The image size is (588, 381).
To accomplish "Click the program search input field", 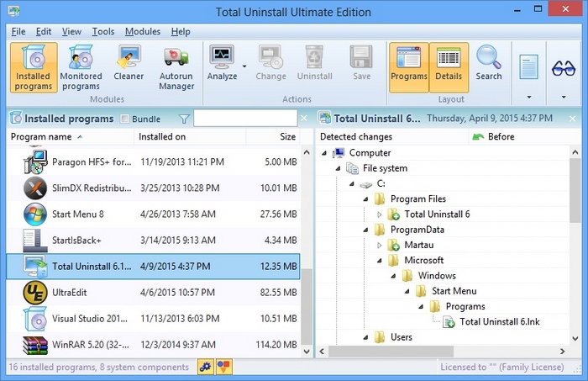I will 245,119.
